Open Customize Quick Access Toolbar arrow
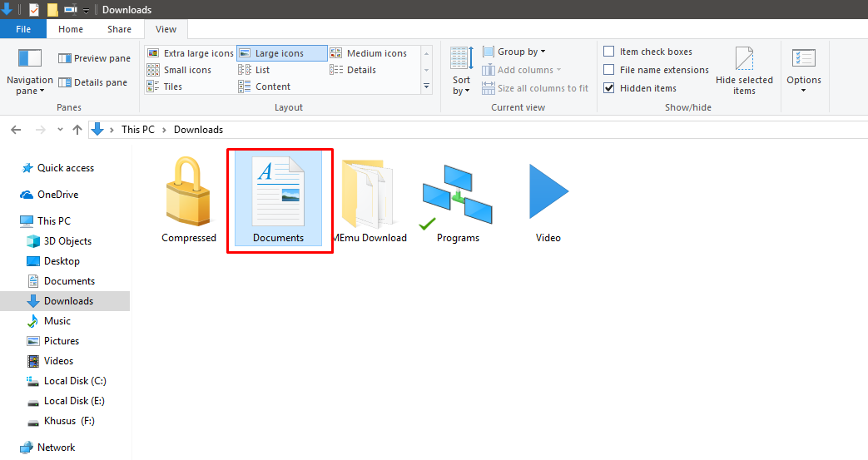Image resolution: width=868 pixels, height=460 pixels. [86, 10]
